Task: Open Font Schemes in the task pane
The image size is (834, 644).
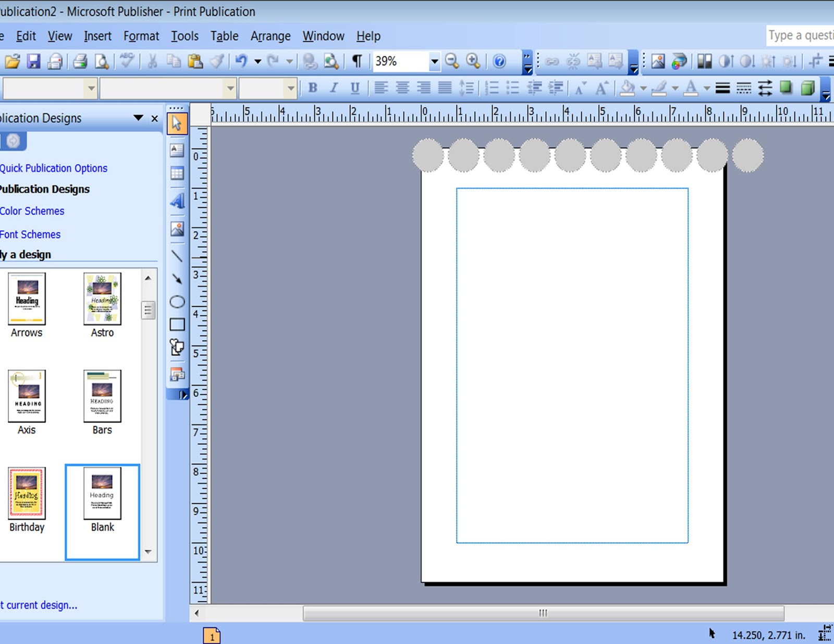Action: tap(30, 234)
